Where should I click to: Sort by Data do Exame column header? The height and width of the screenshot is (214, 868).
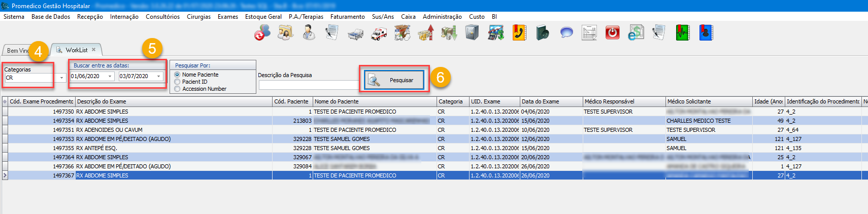click(551, 101)
